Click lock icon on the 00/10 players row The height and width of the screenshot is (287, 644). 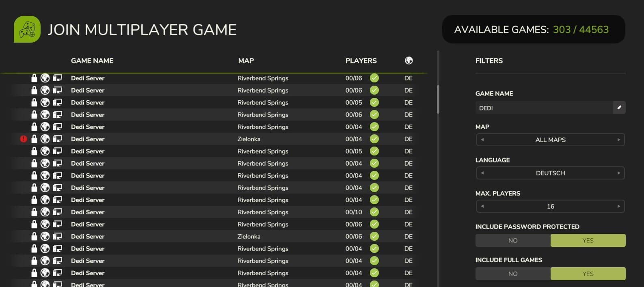tap(34, 212)
